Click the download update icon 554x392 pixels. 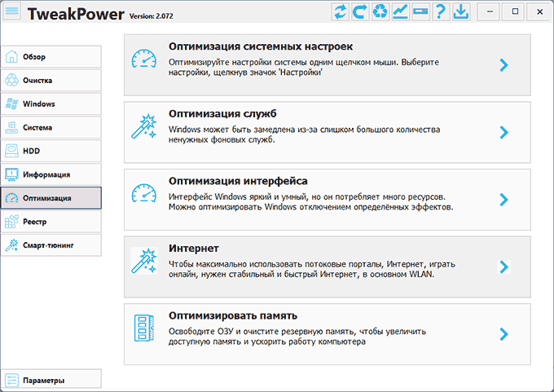click(x=461, y=11)
